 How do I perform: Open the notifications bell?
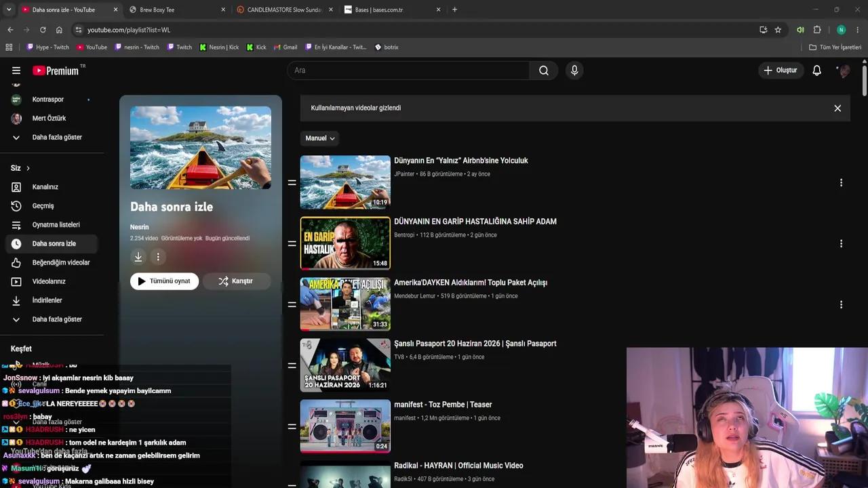click(x=817, y=70)
